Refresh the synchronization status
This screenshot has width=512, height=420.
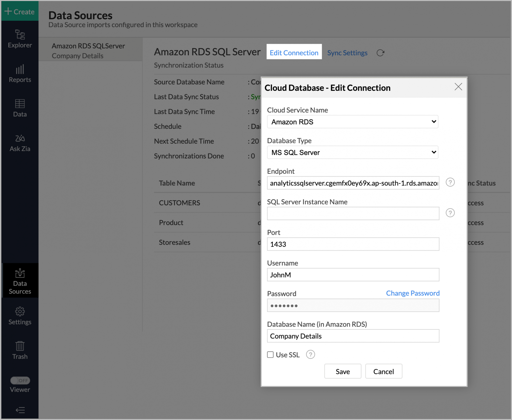coord(380,53)
